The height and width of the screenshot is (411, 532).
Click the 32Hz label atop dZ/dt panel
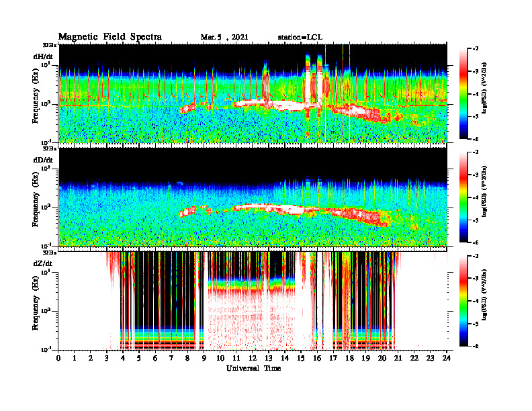50,252
